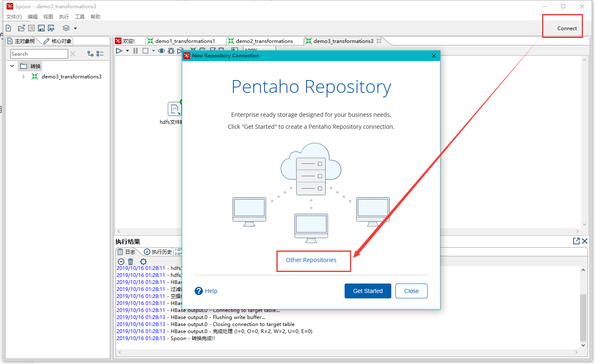Click the expand all tree icon
This screenshot has width=595, height=364.
90,54
